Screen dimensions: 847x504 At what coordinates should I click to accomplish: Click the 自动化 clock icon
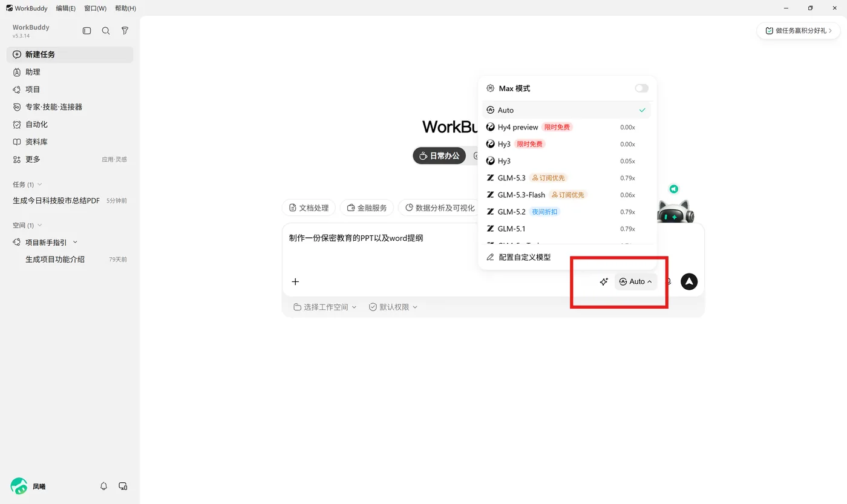tap(17, 124)
